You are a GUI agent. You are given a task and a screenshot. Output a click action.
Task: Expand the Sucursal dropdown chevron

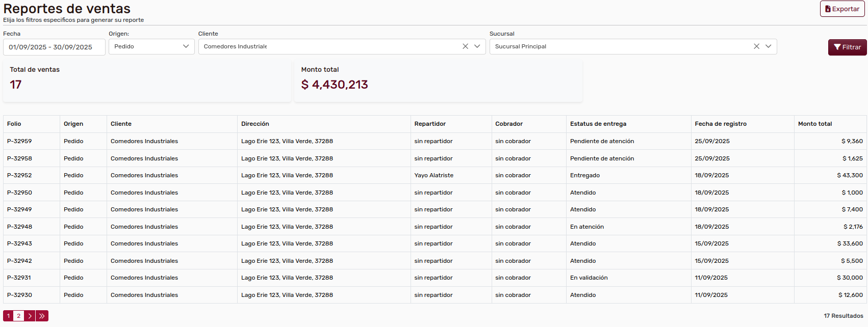[769, 46]
